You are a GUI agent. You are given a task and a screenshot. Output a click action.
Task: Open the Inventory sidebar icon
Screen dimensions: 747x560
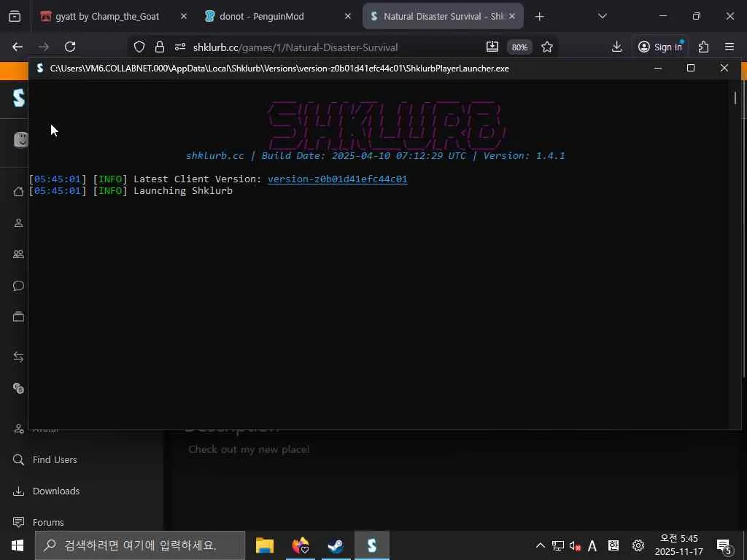coord(18,317)
